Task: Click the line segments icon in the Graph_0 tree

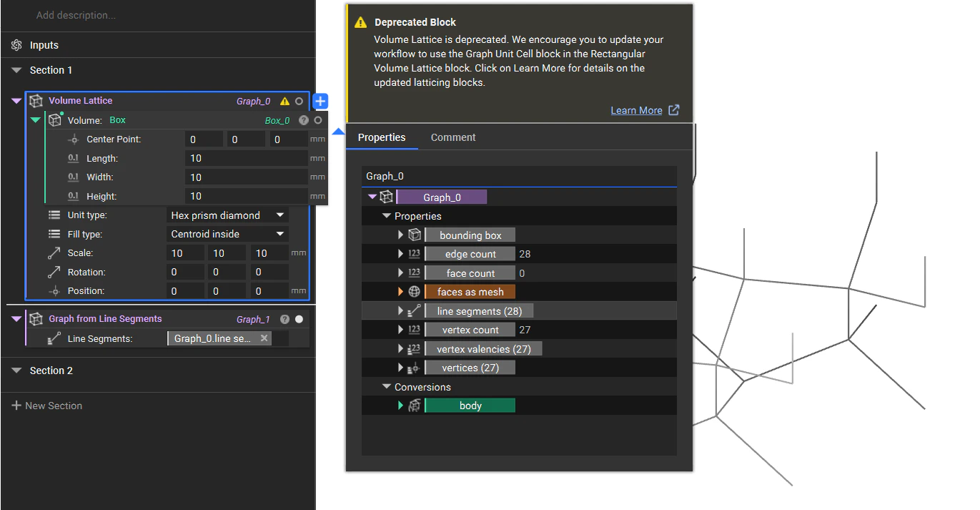Action: [415, 310]
